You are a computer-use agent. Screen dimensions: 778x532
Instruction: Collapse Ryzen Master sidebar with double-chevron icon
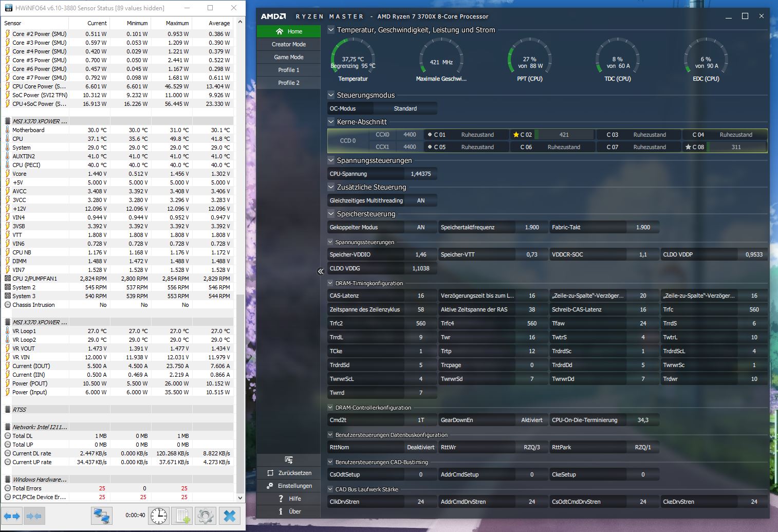click(321, 271)
